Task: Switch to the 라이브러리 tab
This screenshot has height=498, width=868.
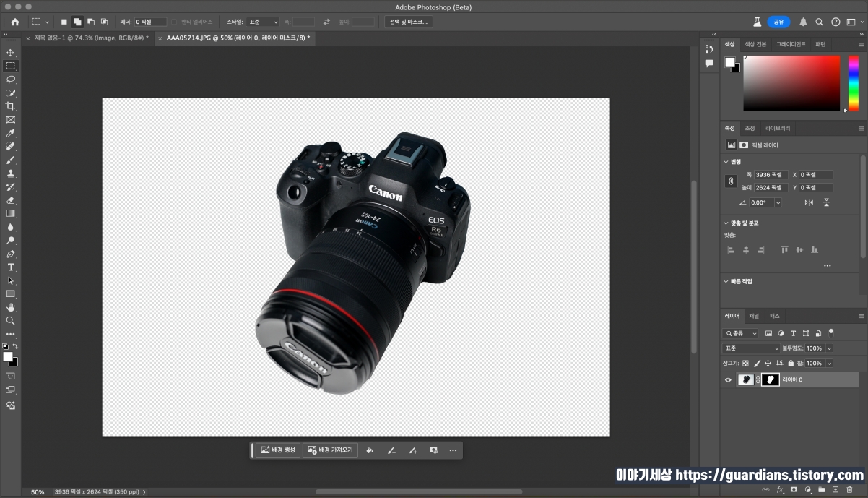Action: pyautogui.click(x=778, y=128)
